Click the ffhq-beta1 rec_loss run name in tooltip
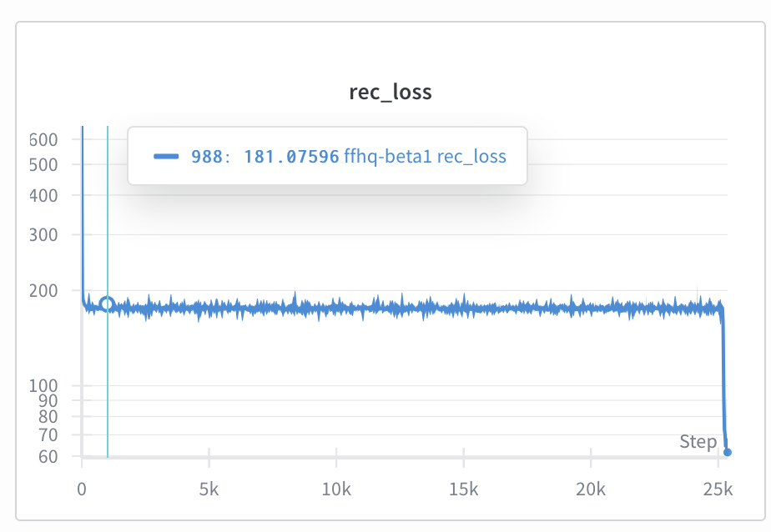The image size is (771, 532). [x=425, y=156]
